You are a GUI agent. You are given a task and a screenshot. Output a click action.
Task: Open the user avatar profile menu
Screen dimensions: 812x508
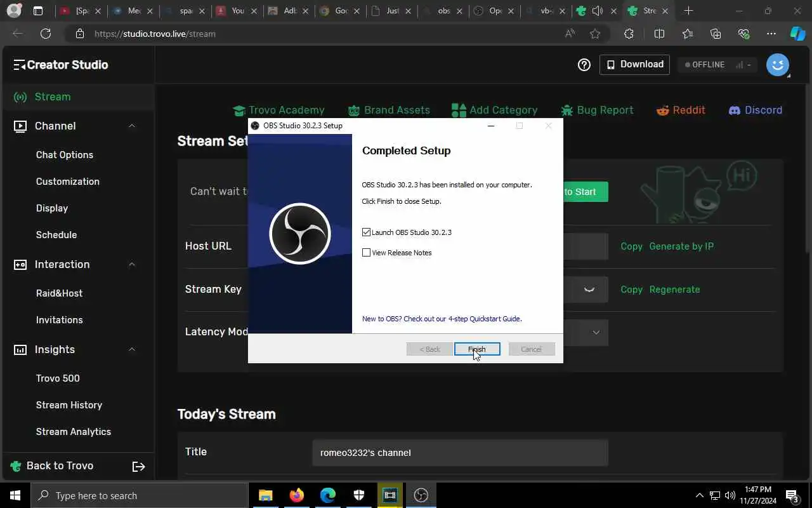(x=778, y=65)
